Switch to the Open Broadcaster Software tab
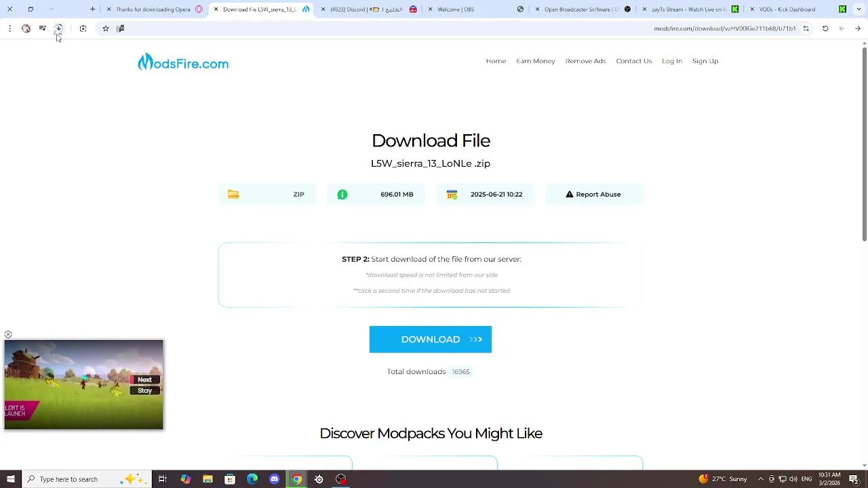The height and width of the screenshot is (488, 868). pos(582,9)
